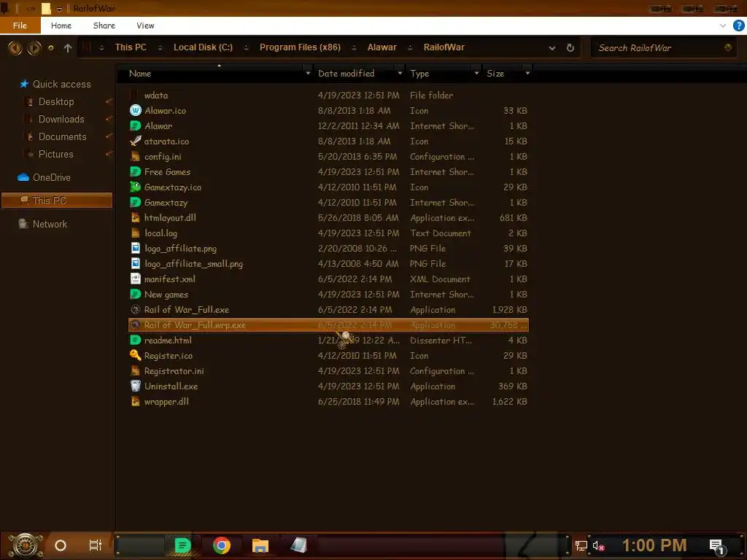Select htmlayout.dll file icon

(x=135, y=217)
